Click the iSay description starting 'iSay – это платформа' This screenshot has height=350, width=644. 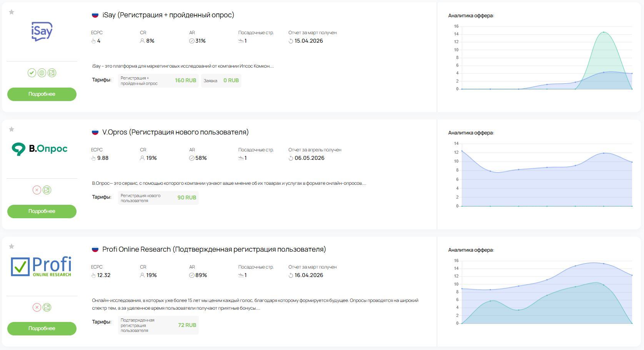(183, 66)
